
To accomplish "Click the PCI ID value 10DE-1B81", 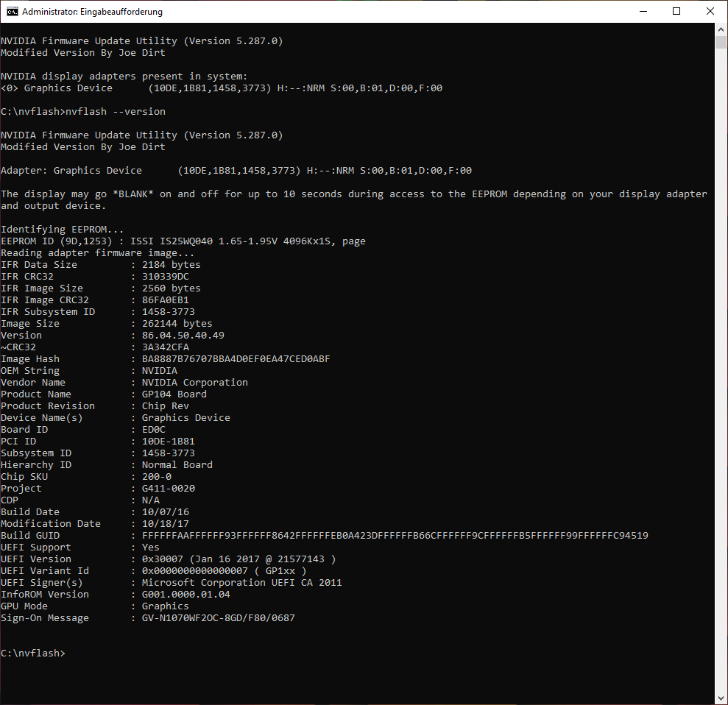I will (168, 441).
